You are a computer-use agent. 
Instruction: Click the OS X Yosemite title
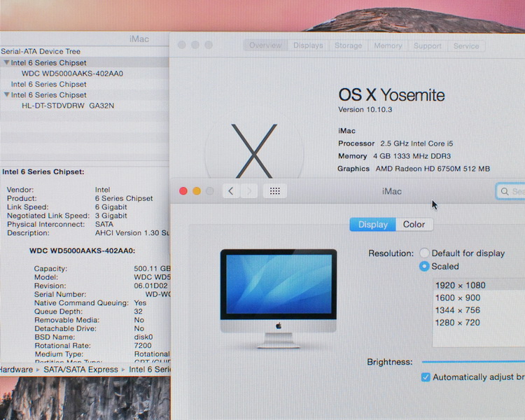coord(391,94)
